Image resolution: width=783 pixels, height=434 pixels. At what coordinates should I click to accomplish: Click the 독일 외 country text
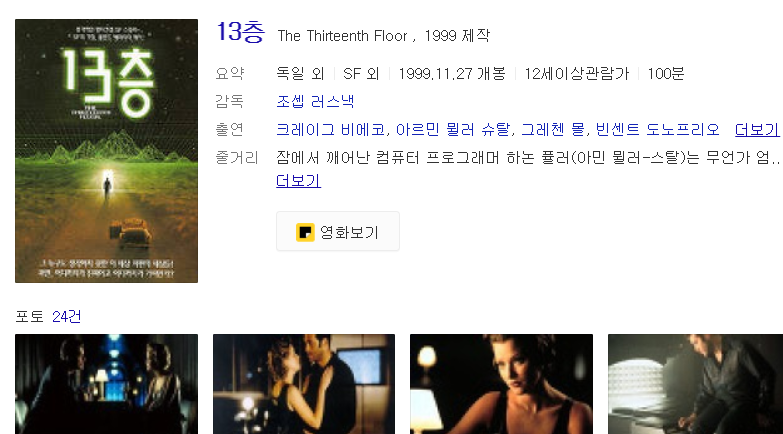(x=300, y=74)
